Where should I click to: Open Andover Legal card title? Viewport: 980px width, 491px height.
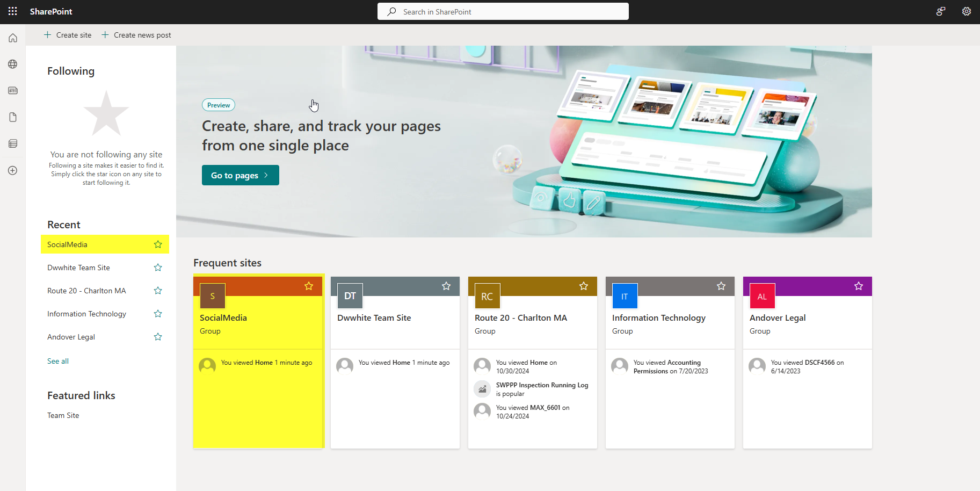(778, 317)
